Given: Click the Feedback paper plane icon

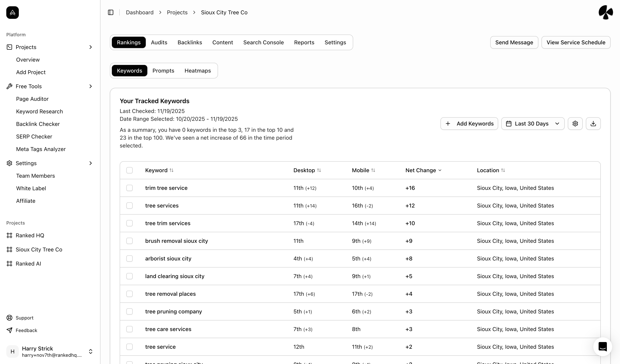Looking at the screenshot, I should 9,330.
